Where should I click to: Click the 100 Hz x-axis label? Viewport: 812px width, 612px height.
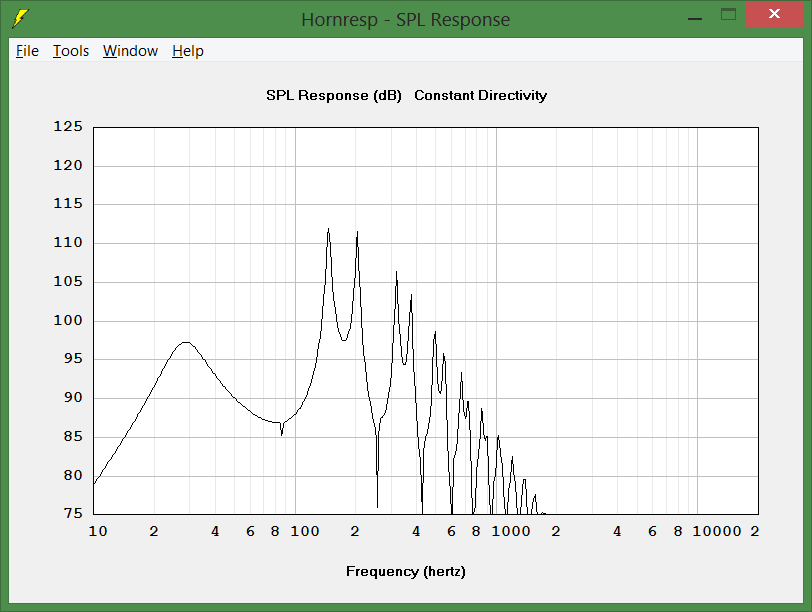[304, 531]
